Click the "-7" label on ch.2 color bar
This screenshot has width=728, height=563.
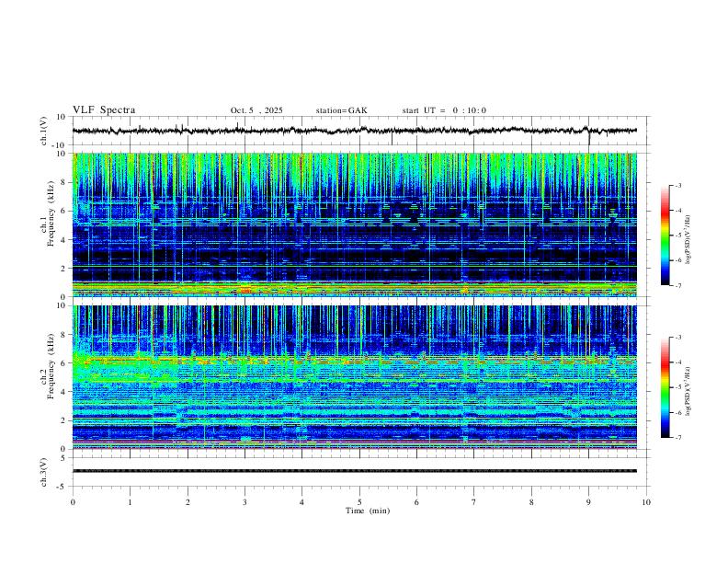(678, 438)
